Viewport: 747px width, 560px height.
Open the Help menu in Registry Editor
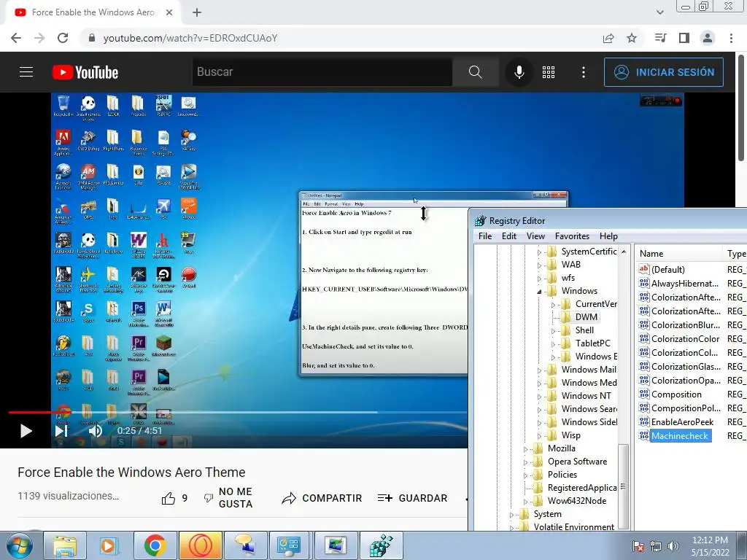pos(608,236)
